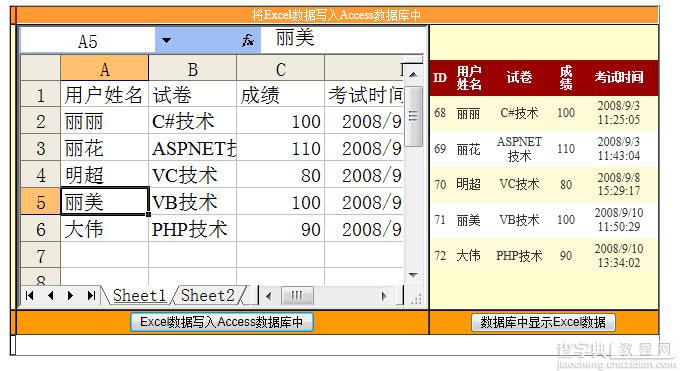This screenshot has width=689, height=371.
Task: Click the vertical scrollbar up arrow
Action: click(x=413, y=74)
